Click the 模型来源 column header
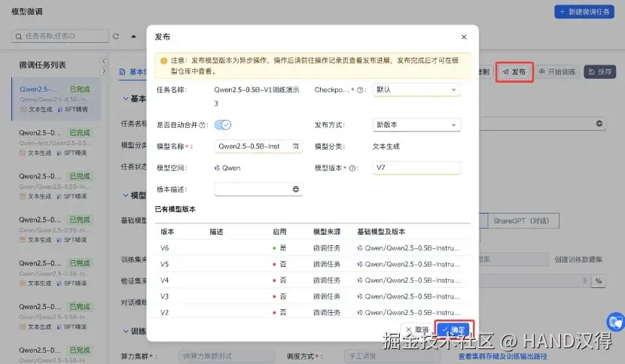625x364 pixels. [x=327, y=232]
